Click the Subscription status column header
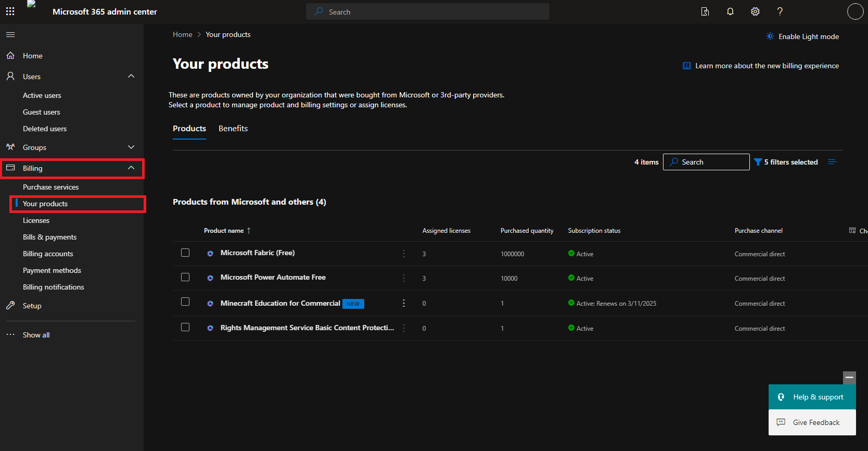The height and width of the screenshot is (451, 868). click(x=594, y=231)
